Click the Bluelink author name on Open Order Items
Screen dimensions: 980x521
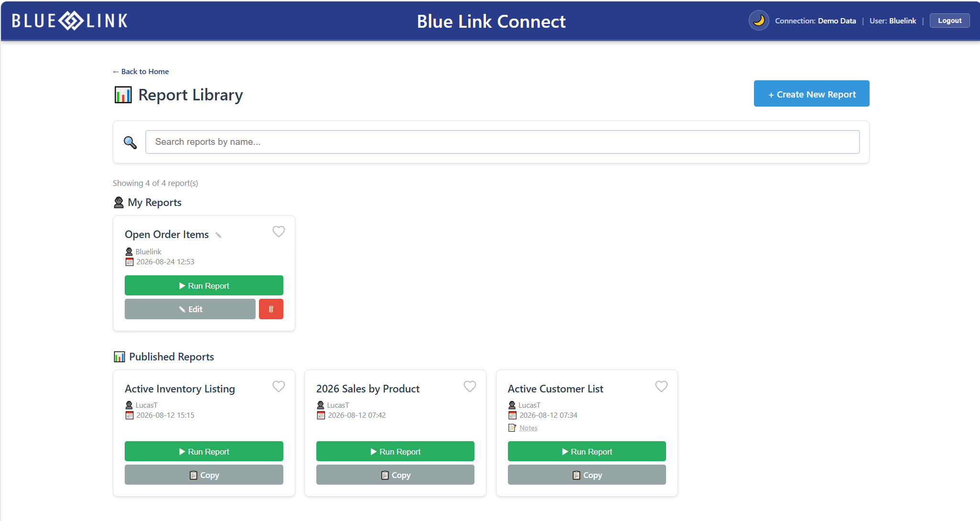(x=148, y=251)
